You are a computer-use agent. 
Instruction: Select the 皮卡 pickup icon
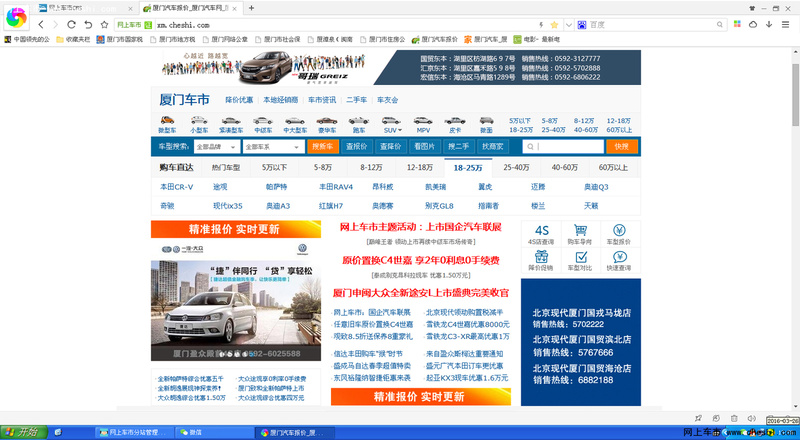coord(455,121)
